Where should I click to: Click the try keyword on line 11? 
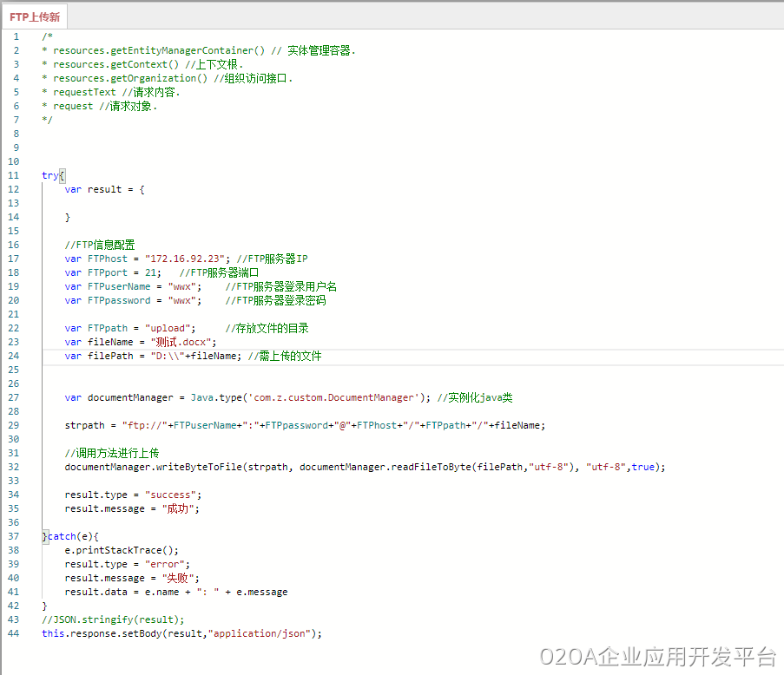tap(49, 175)
